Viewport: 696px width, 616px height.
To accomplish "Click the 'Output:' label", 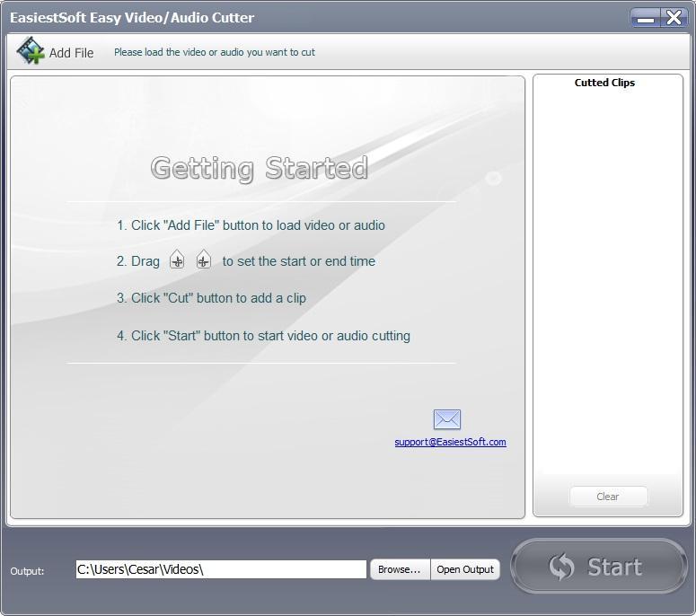I will (27, 571).
